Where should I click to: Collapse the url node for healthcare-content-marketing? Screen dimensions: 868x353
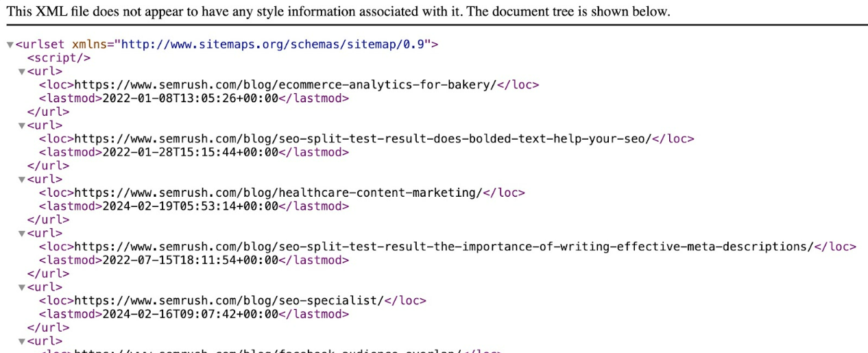(22, 180)
